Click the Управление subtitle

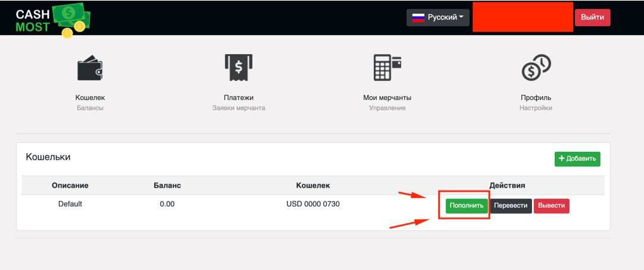(387, 108)
